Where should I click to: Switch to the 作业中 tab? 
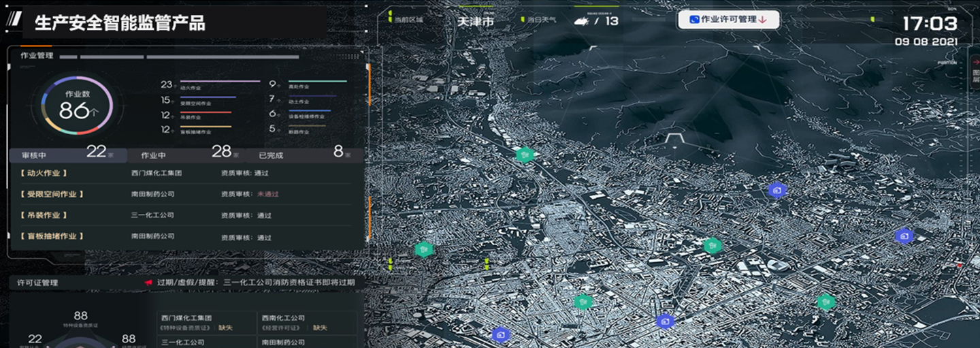pyautogui.click(x=153, y=155)
